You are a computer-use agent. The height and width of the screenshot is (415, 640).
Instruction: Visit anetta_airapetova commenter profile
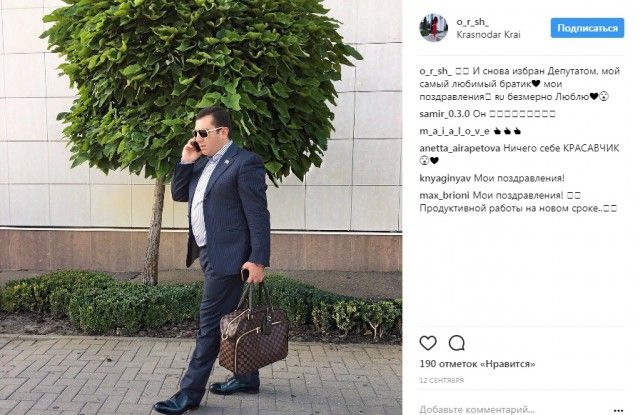(x=460, y=149)
